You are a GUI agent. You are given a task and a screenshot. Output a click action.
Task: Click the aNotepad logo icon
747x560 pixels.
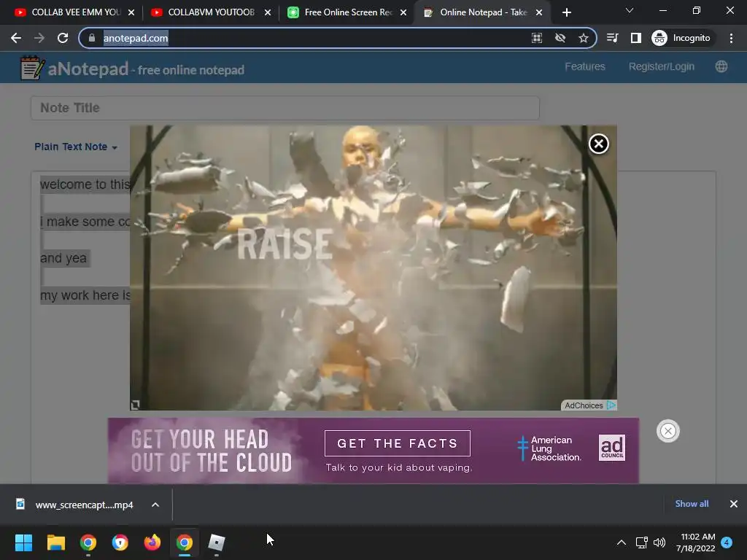click(x=32, y=68)
